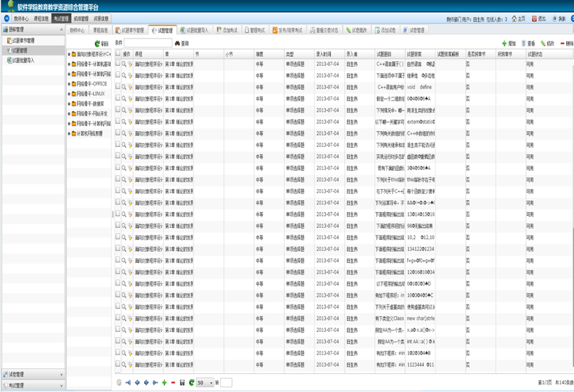574x392 pixels.
Task: Switch to the 试卷管理 tab
Action: pos(414,30)
